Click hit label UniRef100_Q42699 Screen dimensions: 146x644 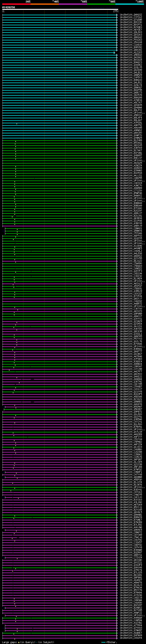(x=131, y=70)
